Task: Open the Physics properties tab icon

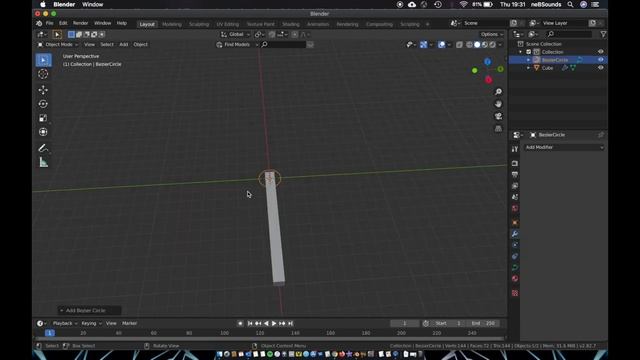Action: pos(515,245)
